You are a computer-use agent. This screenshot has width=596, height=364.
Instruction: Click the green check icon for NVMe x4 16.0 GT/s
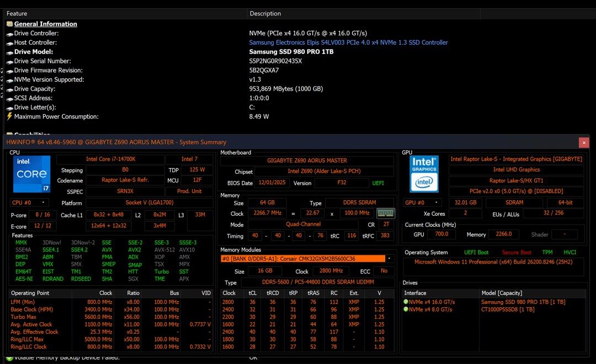(x=406, y=302)
